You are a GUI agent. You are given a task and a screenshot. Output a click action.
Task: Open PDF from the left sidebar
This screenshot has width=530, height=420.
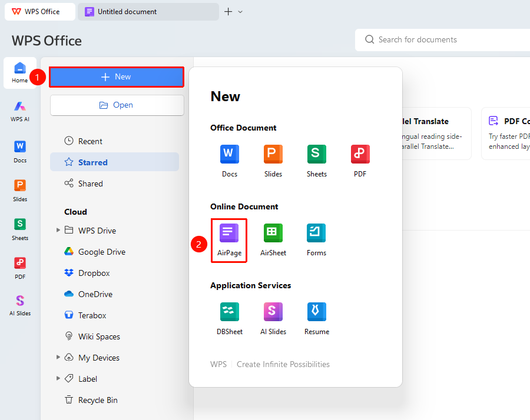tap(20, 268)
